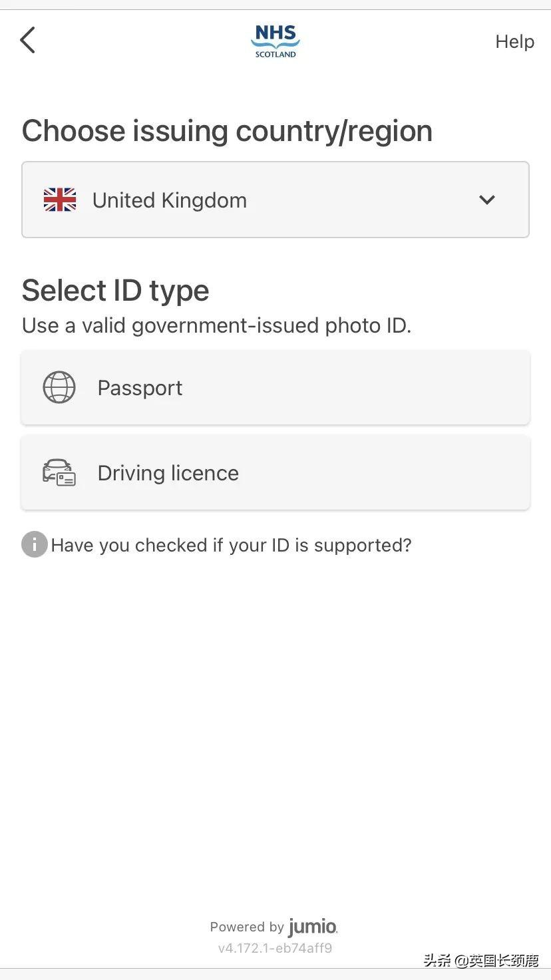Click the grey info circle icon
The width and height of the screenshot is (551, 980).
(35, 545)
